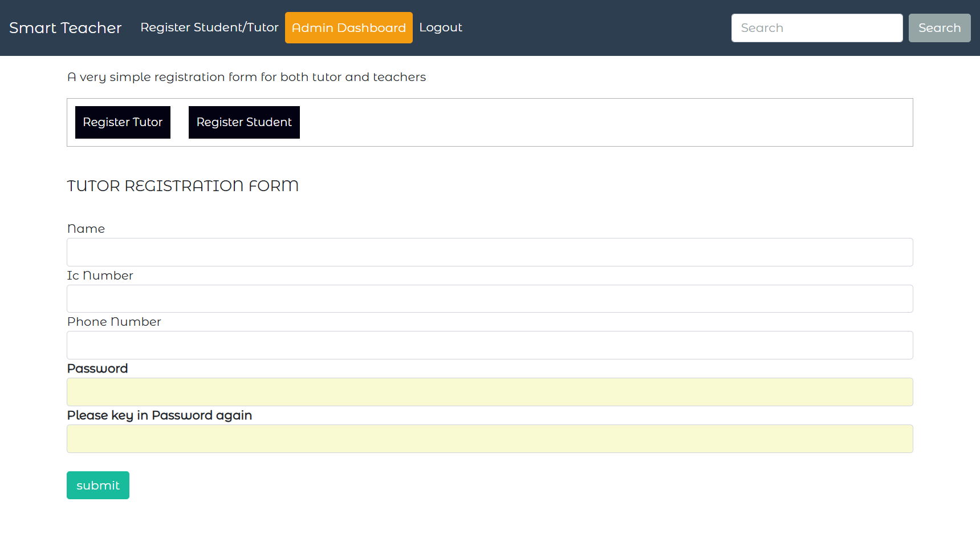
Task: Open the Register Student/Tutor nav link
Action: 209,27
